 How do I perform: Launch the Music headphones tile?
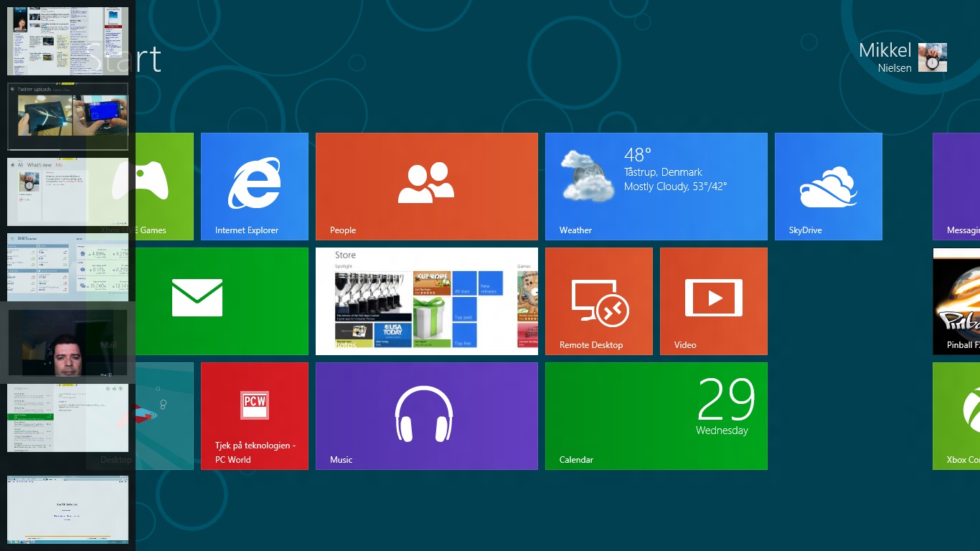pyautogui.click(x=427, y=416)
